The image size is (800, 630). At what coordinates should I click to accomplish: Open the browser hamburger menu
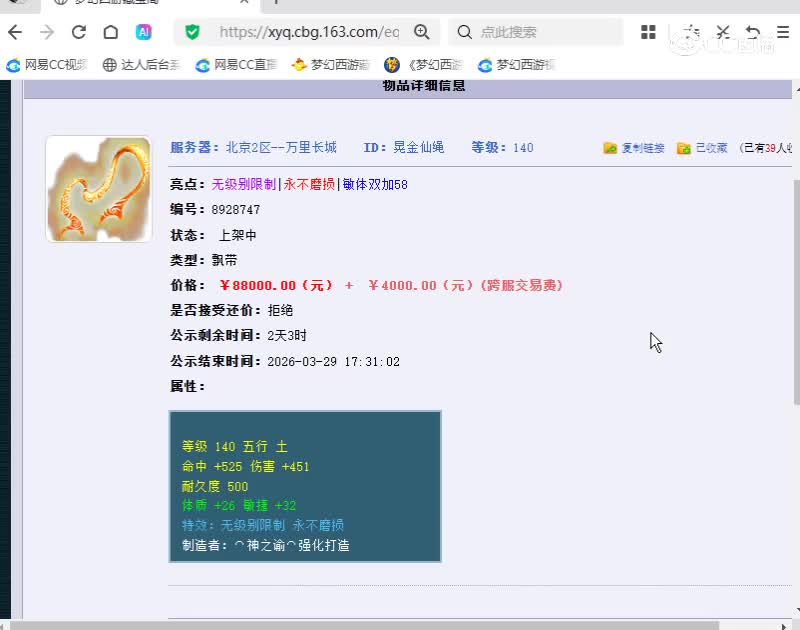[x=783, y=32]
